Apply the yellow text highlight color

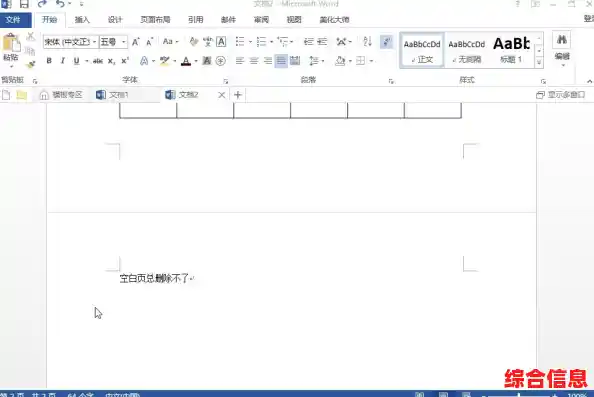pyautogui.click(x=164, y=61)
